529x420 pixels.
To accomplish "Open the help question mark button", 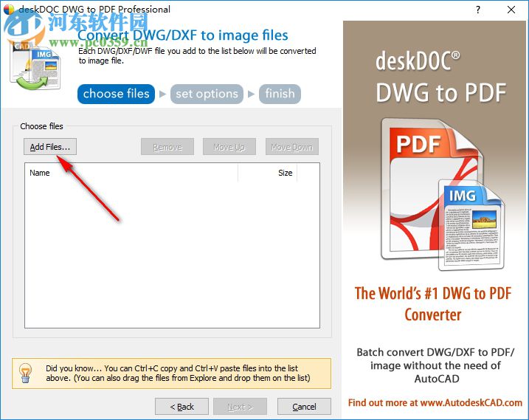I will 477,10.
